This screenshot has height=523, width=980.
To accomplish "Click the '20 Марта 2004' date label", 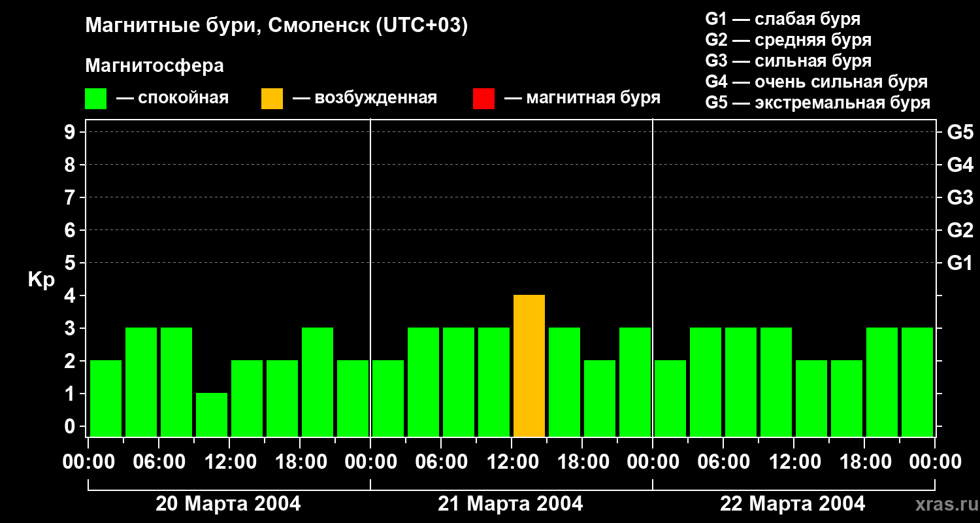I will click(x=228, y=504).
